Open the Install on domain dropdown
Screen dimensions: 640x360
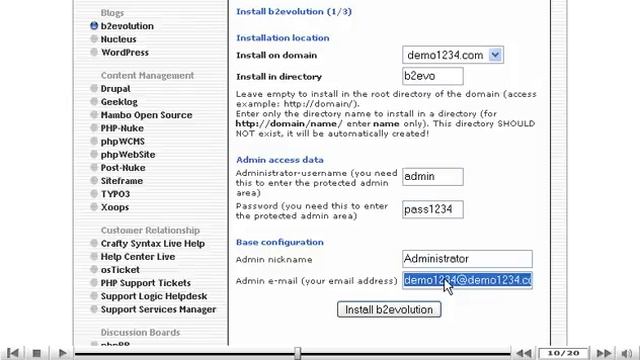(453, 55)
